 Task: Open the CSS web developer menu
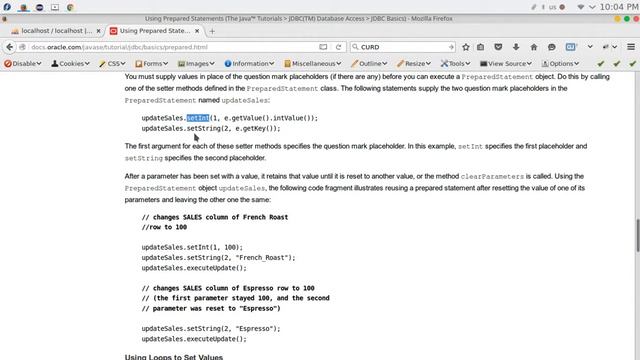pos(112,64)
